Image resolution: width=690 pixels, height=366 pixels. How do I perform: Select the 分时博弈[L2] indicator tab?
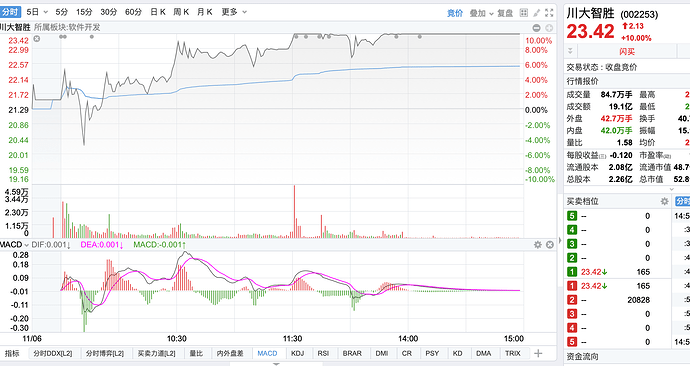pos(105,353)
